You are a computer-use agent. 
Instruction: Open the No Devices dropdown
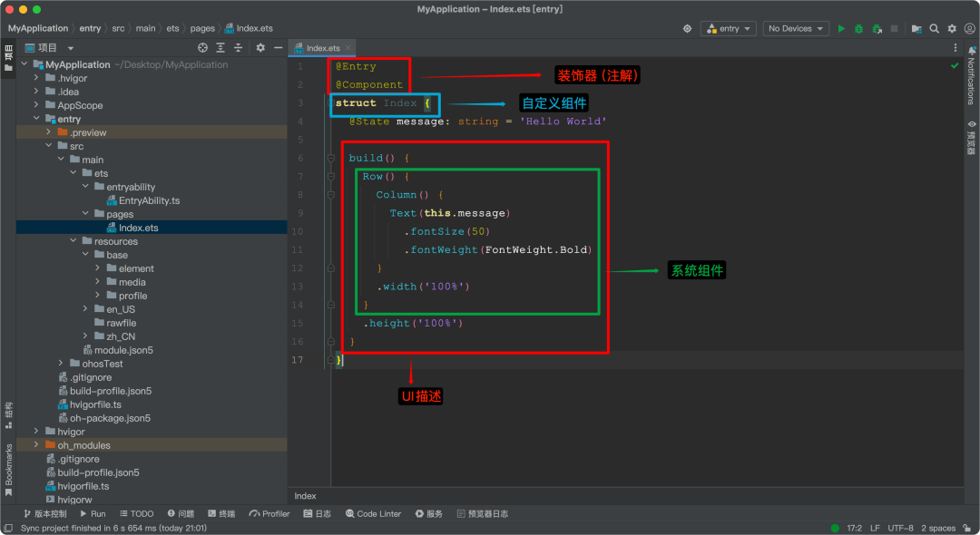(x=796, y=29)
